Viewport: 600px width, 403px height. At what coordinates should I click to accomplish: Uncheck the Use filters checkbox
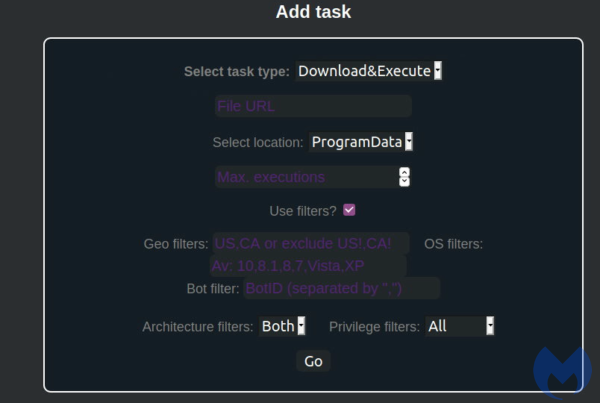coord(349,210)
